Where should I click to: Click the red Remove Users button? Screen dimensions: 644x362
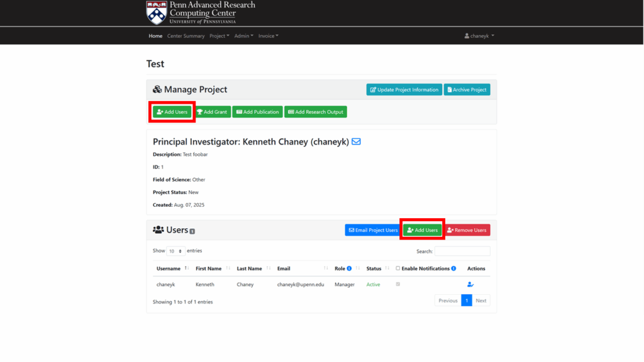pos(467,230)
